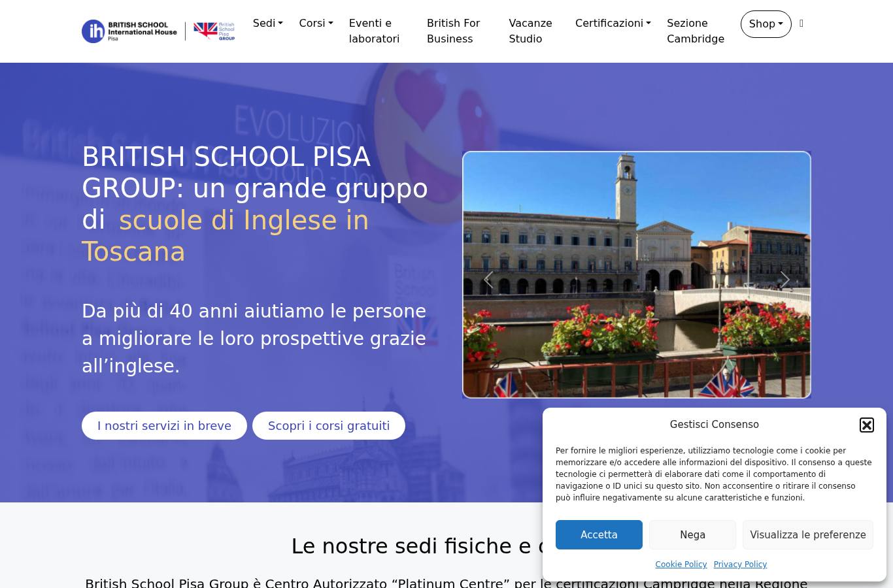
Task: Open Visualizza le preferenze options
Action: point(808,534)
